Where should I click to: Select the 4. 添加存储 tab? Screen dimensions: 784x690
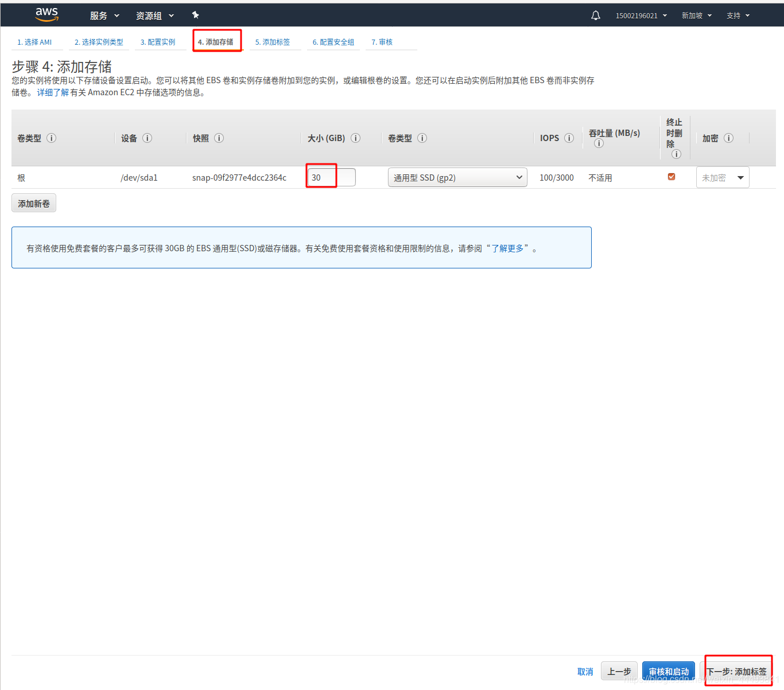pos(216,42)
